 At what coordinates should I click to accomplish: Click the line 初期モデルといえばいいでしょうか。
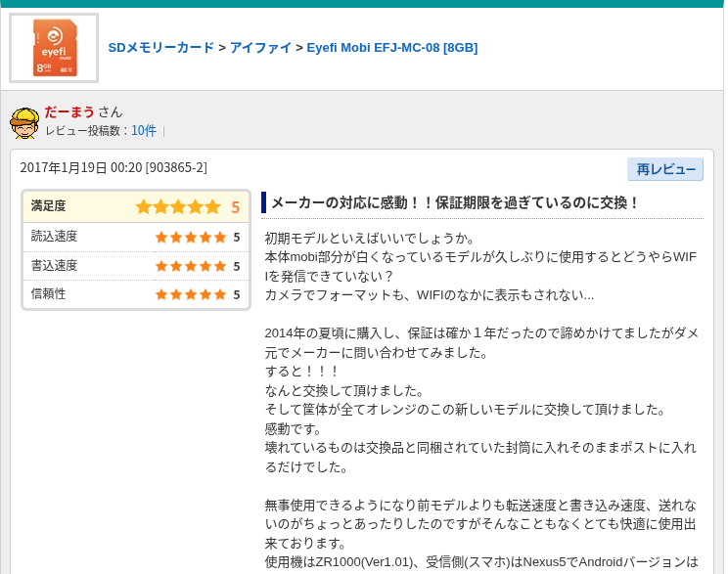370,239
